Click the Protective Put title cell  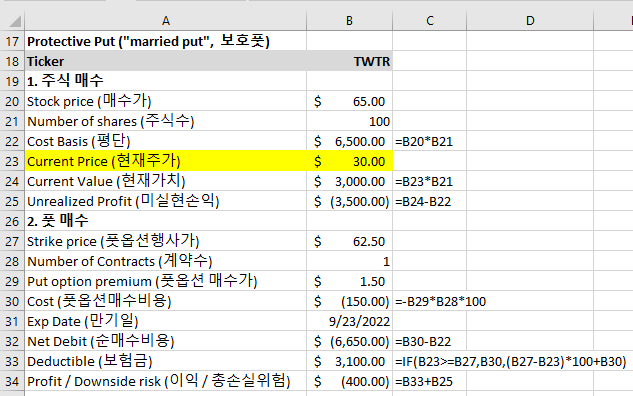pos(166,41)
